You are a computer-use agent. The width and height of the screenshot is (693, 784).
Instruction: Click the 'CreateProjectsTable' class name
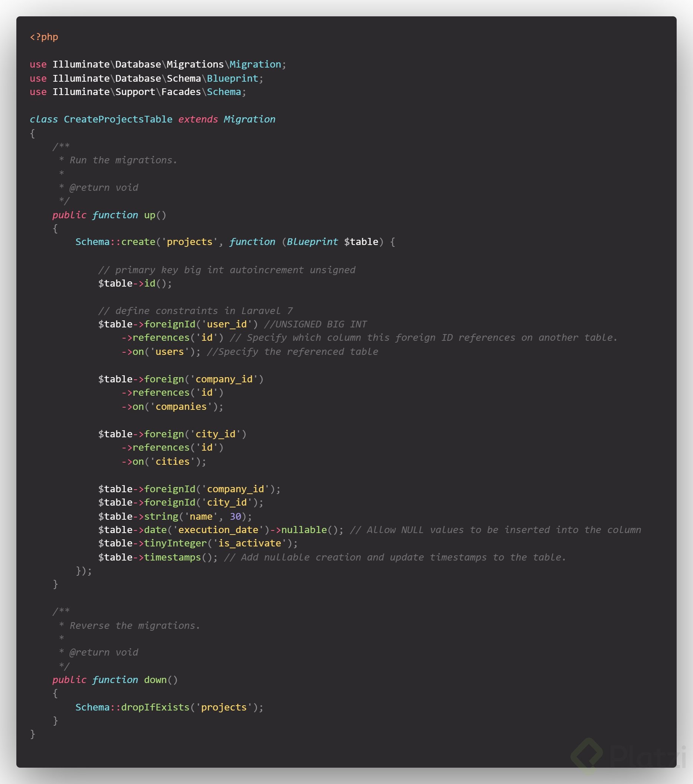pyautogui.click(x=118, y=119)
